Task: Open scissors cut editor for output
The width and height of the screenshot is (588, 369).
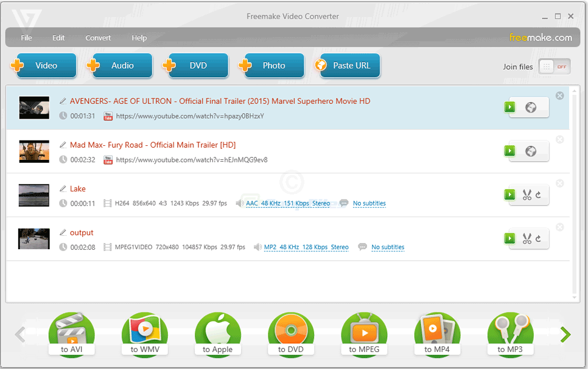Action: (x=527, y=239)
